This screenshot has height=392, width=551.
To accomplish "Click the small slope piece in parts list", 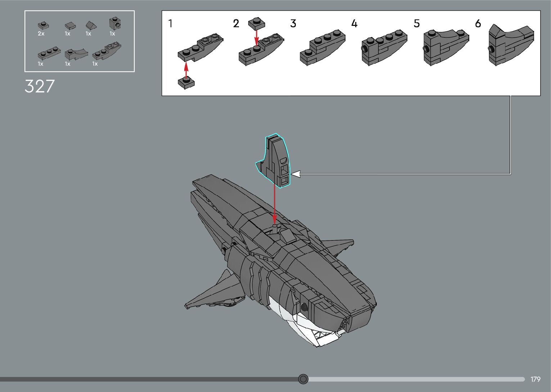I will click(x=91, y=25).
